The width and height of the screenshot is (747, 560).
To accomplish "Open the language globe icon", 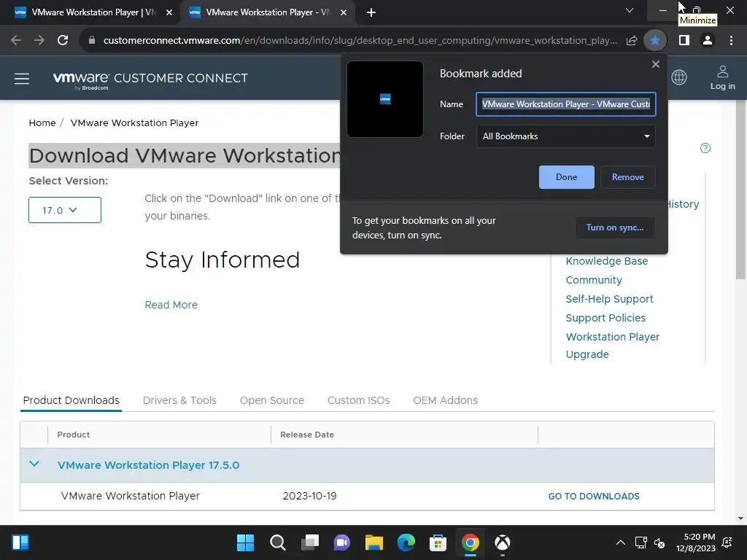I will (x=679, y=77).
